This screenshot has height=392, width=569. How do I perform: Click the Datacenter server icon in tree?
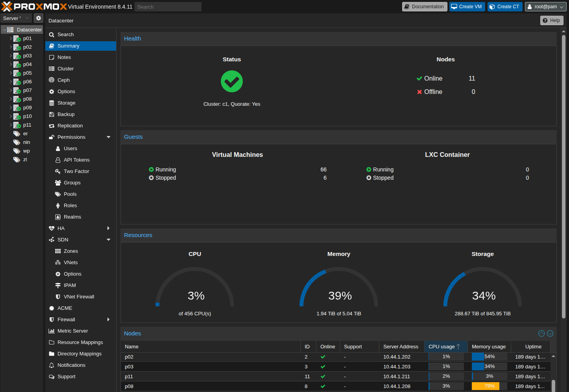point(11,30)
